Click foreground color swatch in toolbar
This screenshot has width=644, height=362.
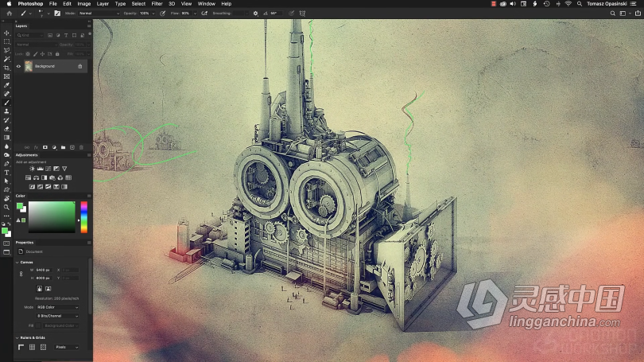pyautogui.click(x=5, y=231)
